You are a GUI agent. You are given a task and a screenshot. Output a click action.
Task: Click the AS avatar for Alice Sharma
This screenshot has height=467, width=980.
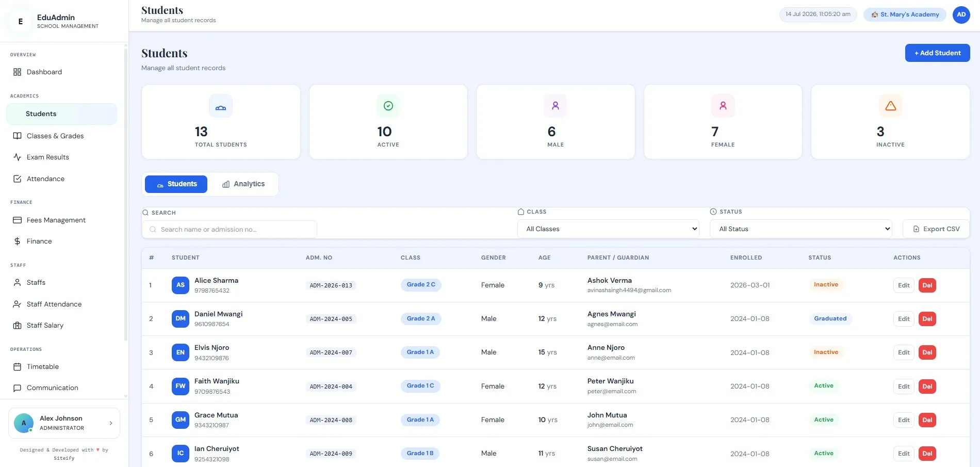181,285
